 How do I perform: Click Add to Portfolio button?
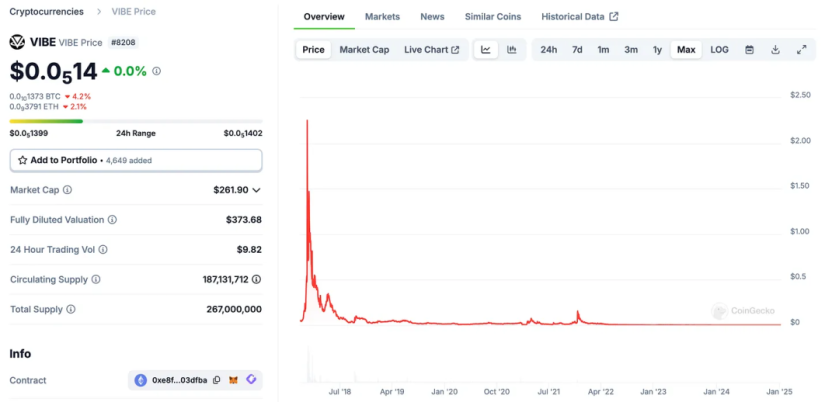(136, 160)
